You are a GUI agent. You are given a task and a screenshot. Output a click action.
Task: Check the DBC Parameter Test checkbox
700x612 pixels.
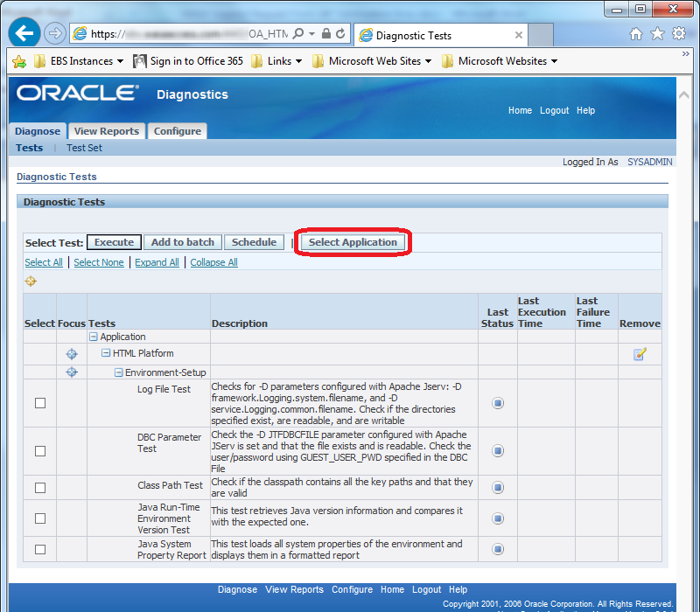coord(40,451)
